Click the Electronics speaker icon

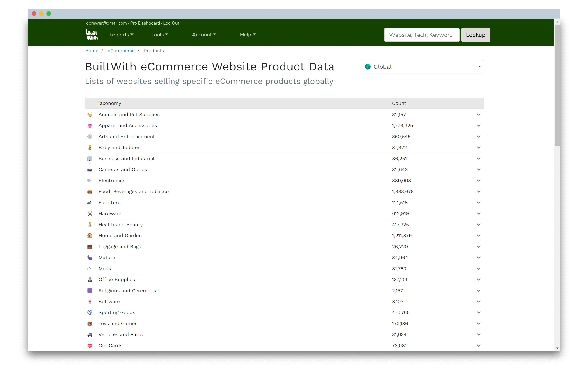89,181
